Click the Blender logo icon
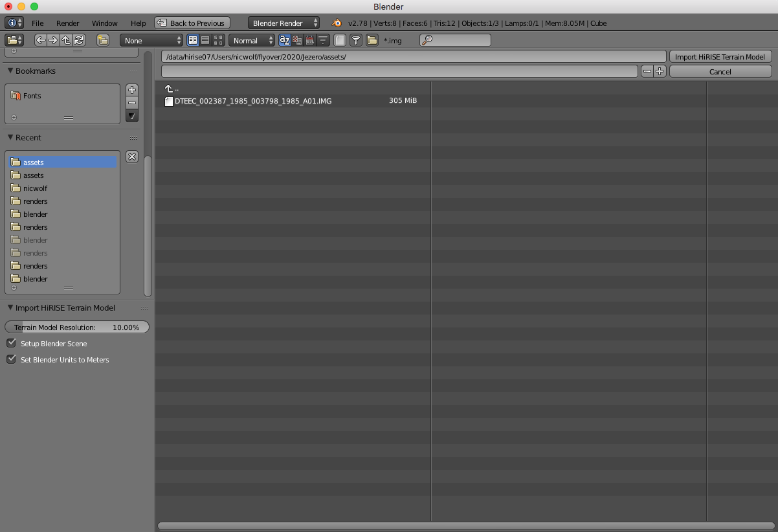 337,23
